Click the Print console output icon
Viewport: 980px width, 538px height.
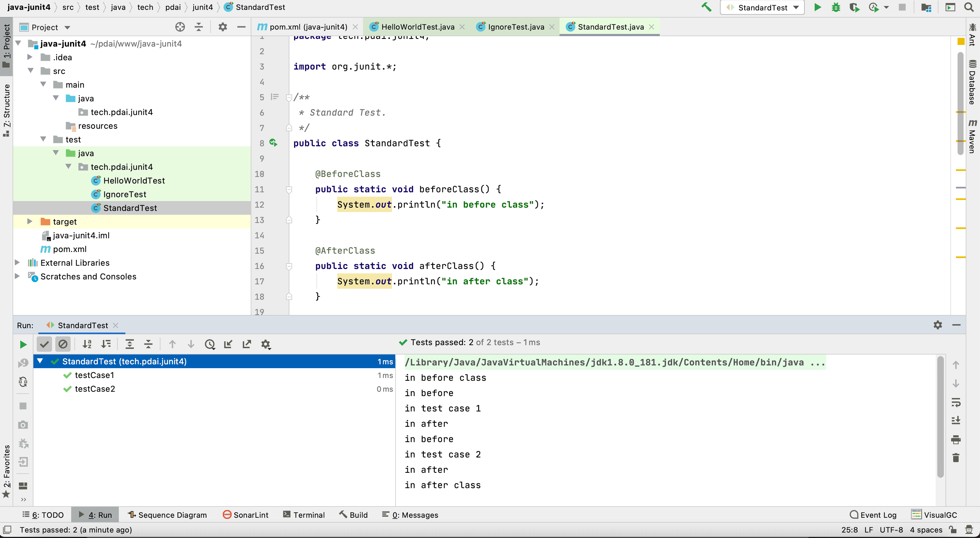(956, 439)
